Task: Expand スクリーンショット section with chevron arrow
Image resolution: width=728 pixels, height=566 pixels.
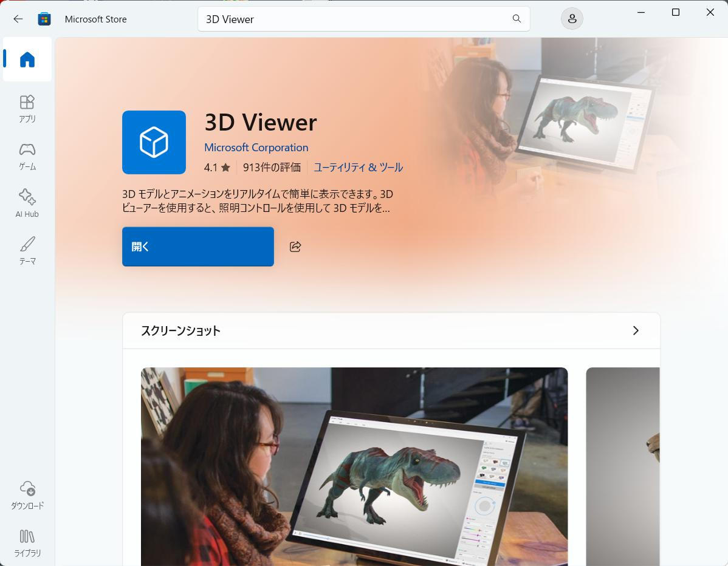Action: [636, 330]
